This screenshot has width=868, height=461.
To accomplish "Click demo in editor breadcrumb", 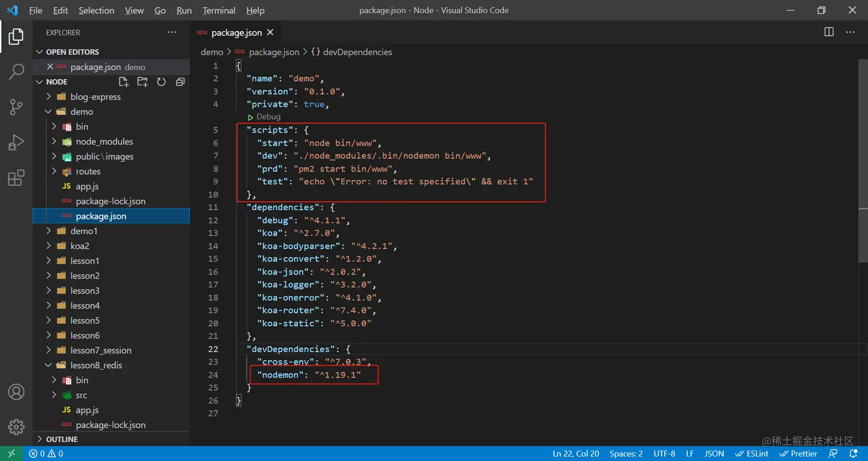I will click(x=212, y=52).
